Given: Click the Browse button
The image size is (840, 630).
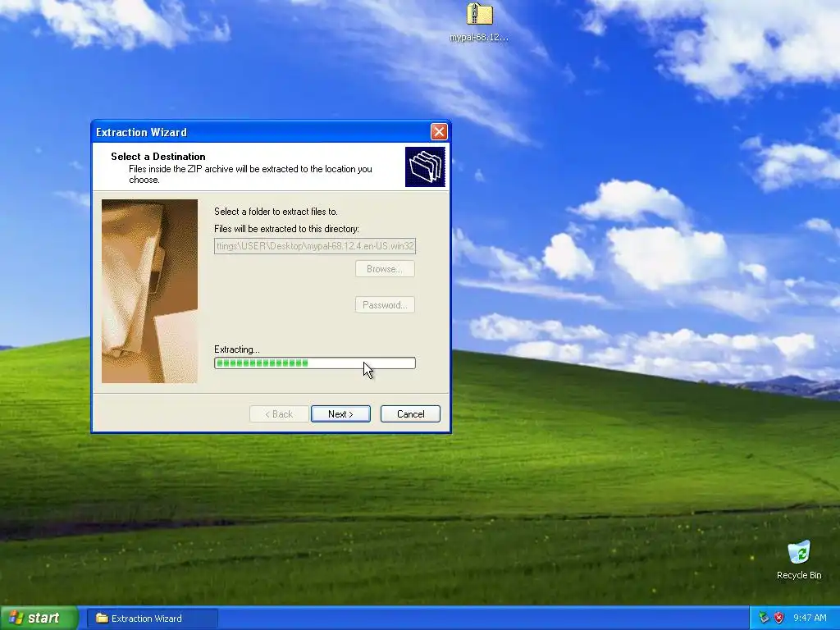Looking at the screenshot, I should (x=385, y=269).
